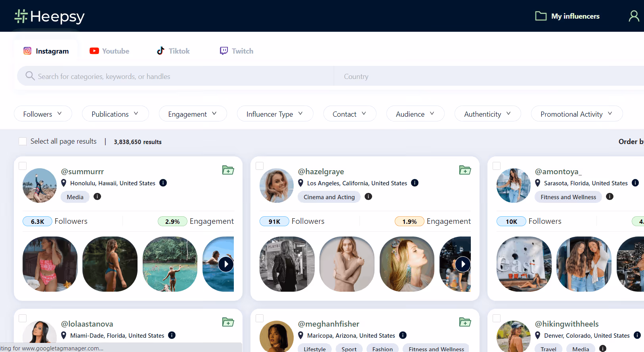This screenshot has height=352, width=644.
Task: Open the @amontoya_ profile link
Action: [x=558, y=171]
